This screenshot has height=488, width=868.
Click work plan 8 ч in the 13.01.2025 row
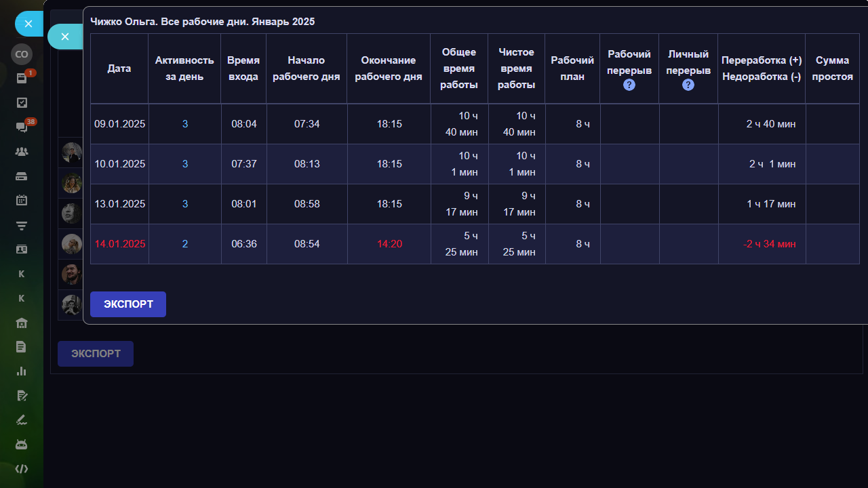(583, 204)
